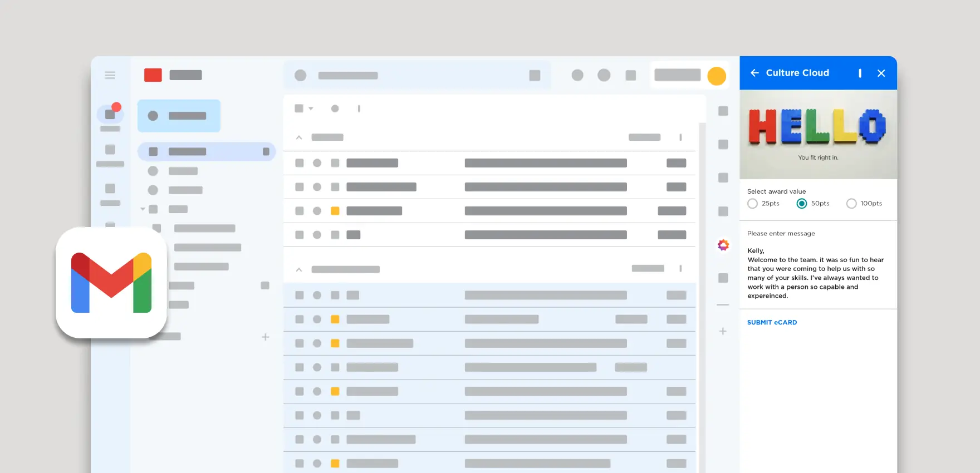Click the mail list vertical scrollbar
The image size is (980, 473).
coord(702,298)
